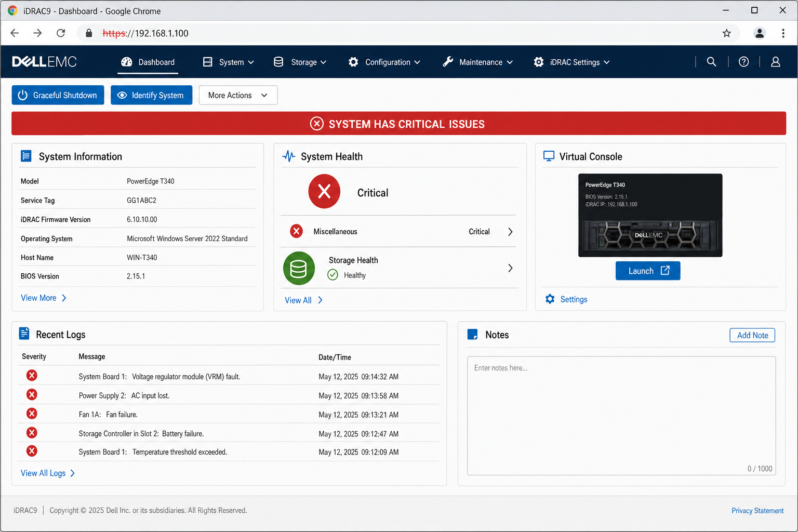Expand the Miscellaneous row chevron

tap(510, 232)
